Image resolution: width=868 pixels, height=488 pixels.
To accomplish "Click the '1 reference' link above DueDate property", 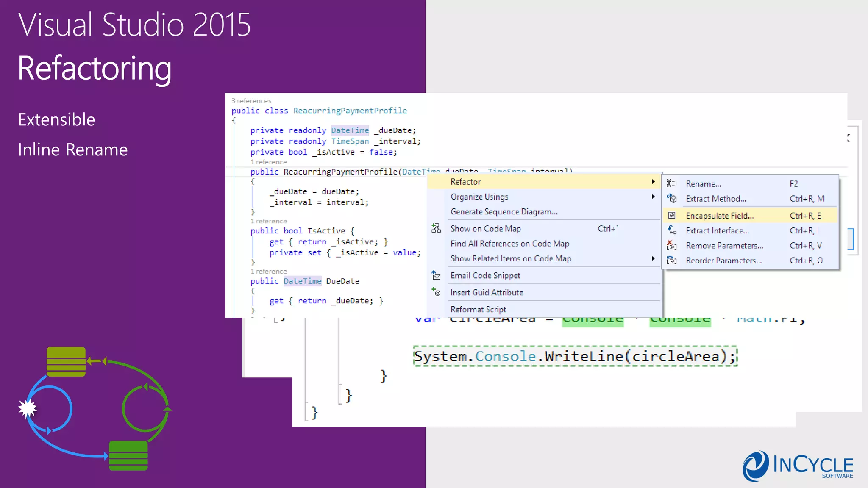I will click(x=268, y=271).
